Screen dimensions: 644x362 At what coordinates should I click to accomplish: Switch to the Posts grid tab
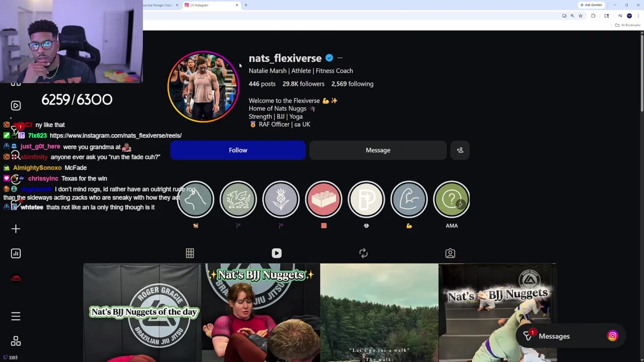[x=190, y=253]
